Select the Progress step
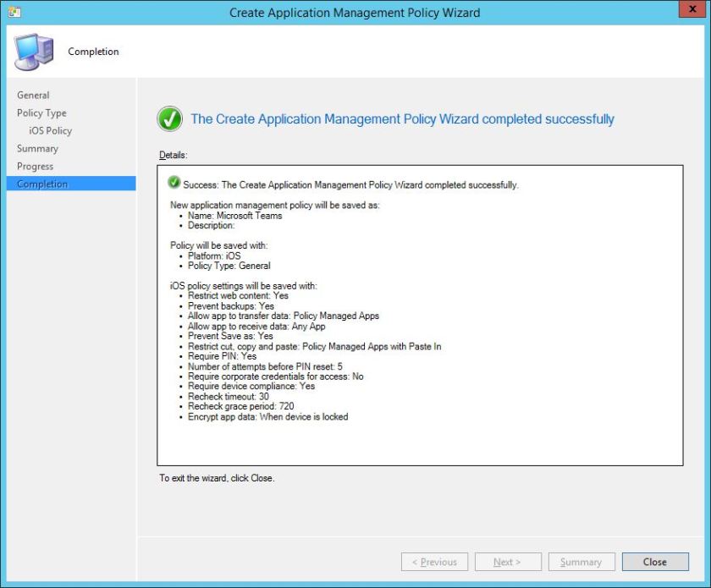This screenshot has width=711, height=588. pyautogui.click(x=35, y=166)
